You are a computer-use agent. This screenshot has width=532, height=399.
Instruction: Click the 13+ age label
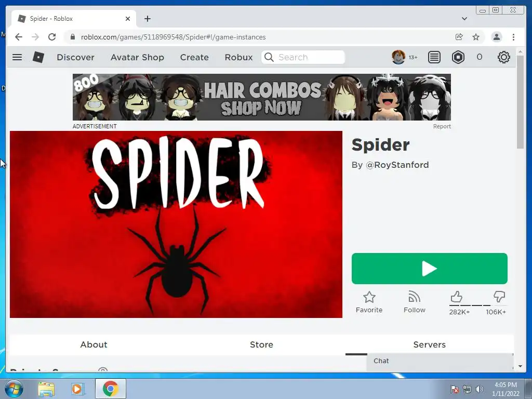pos(413,57)
